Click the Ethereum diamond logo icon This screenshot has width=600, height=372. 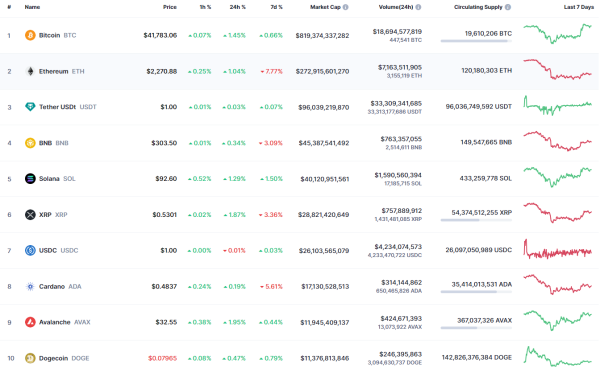(x=30, y=71)
